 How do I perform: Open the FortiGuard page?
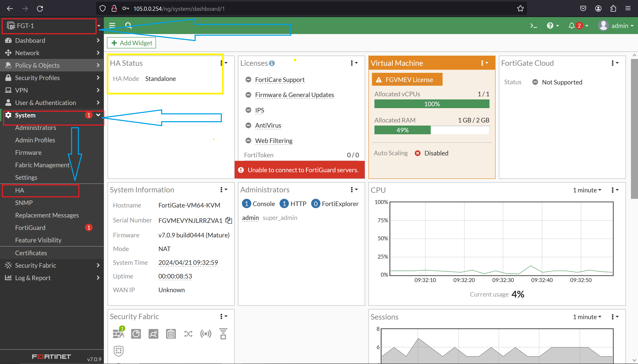[30, 228]
